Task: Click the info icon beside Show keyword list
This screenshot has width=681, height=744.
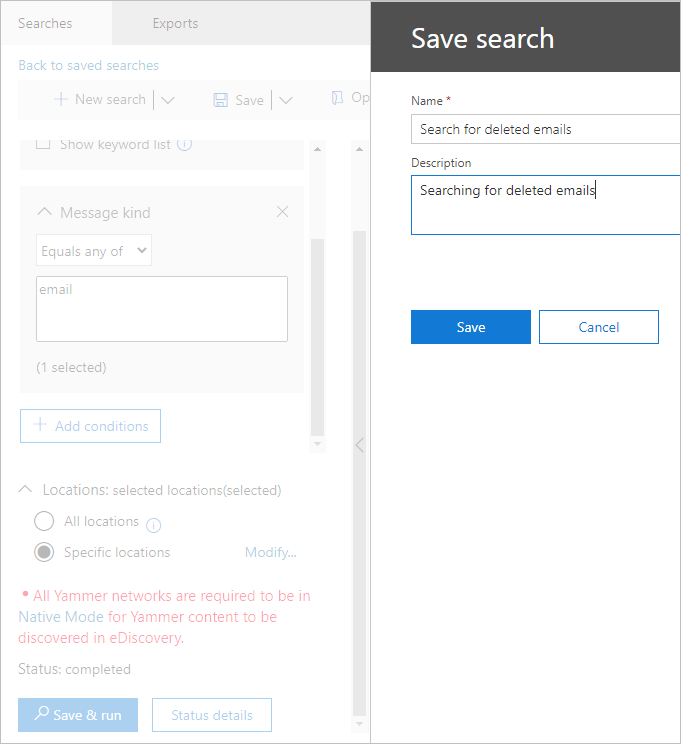Action: pos(184,144)
